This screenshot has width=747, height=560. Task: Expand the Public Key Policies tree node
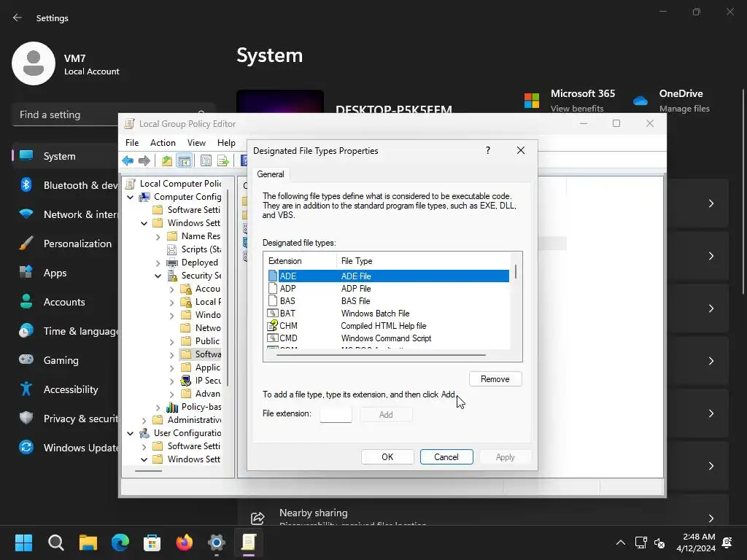171,341
